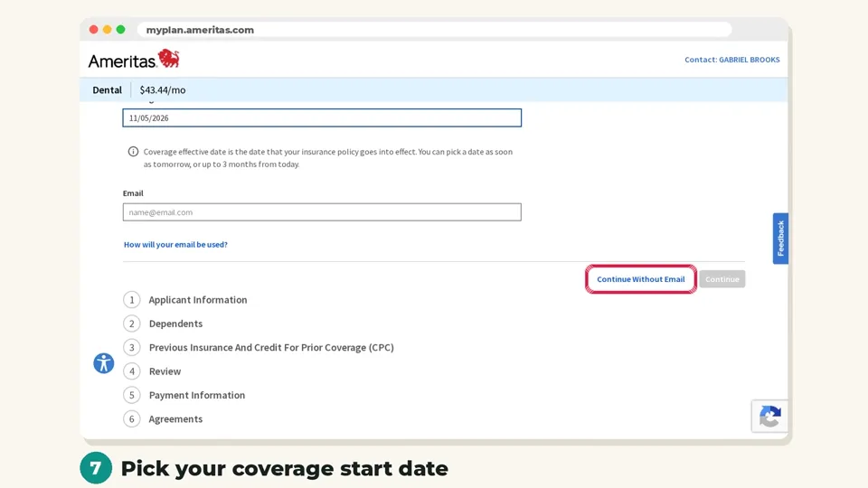The width and height of the screenshot is (868, 488).
Task: Click the $43.44/mo price text
Action: 162,89
